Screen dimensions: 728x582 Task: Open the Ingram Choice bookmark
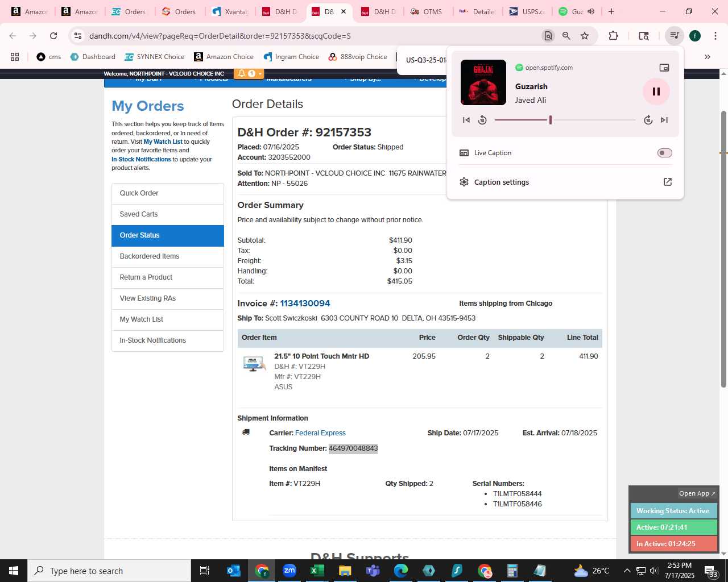[291, 57]
